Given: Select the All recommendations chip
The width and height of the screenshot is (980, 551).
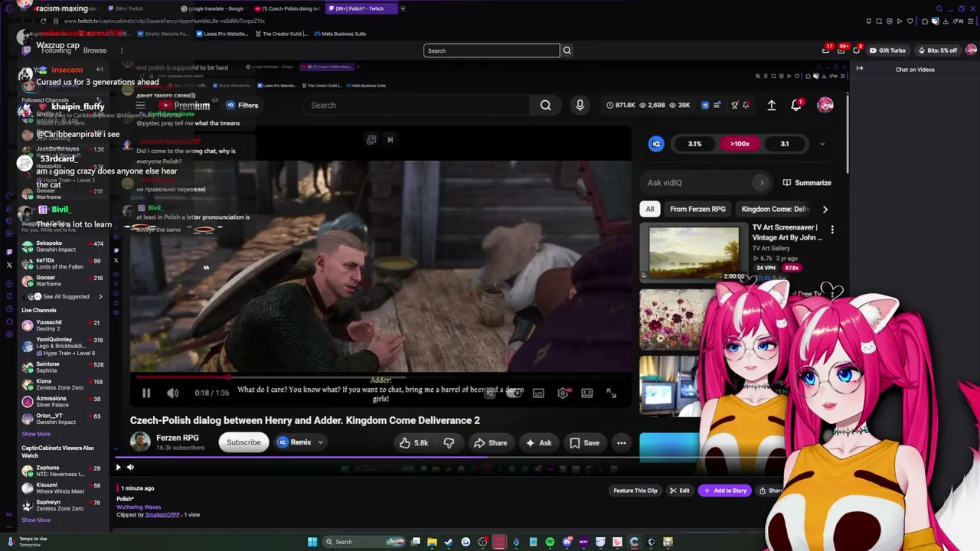Looking at the screenshot, I should click(x=650, y=209).
